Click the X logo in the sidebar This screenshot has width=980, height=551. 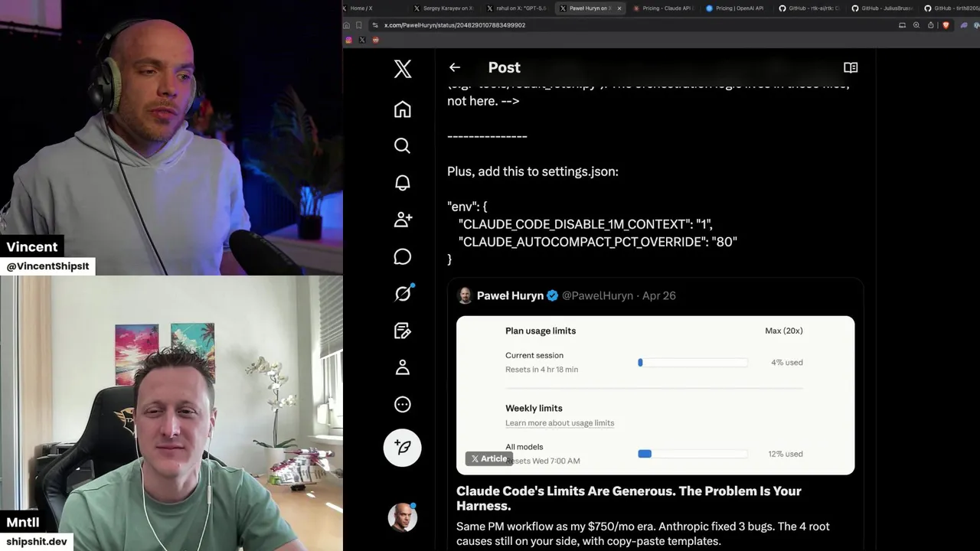coord(402,69)
